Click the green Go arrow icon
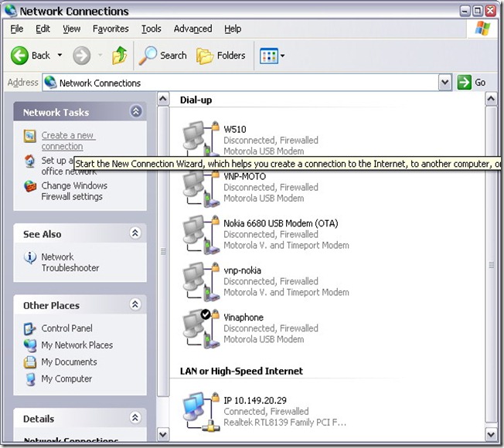504x448 pixels. tap(464, 83)
